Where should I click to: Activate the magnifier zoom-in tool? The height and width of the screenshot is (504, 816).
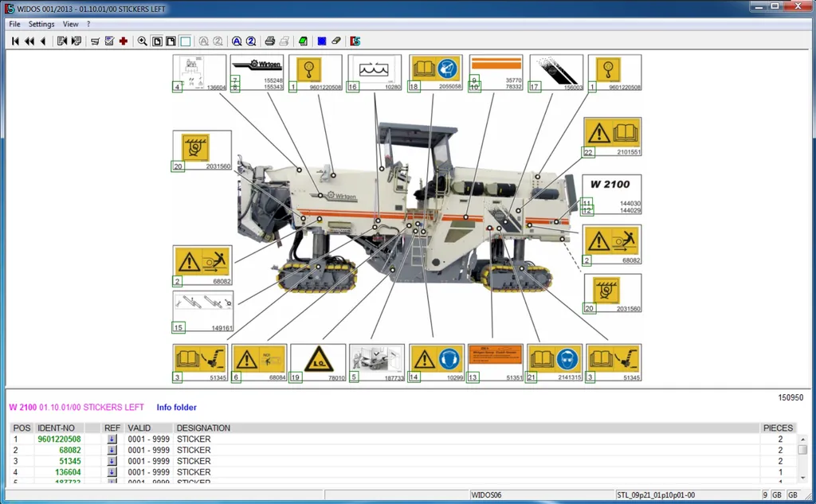142,41
